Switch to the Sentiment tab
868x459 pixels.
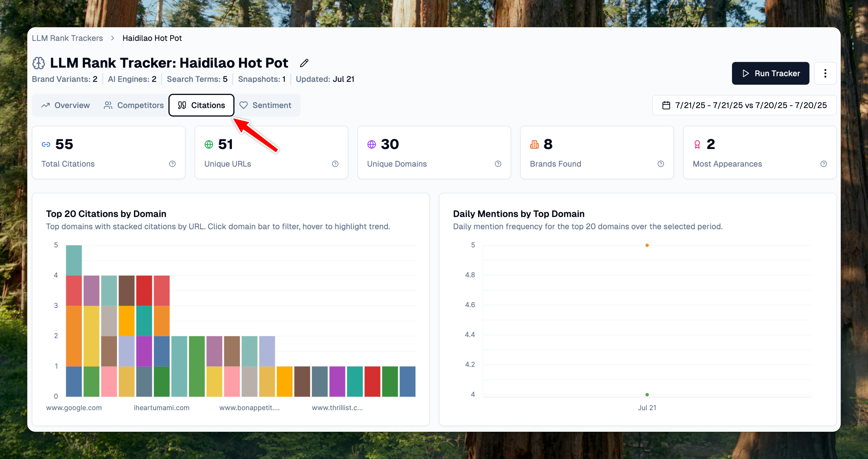pyautogui.click(x=265, y=106)
